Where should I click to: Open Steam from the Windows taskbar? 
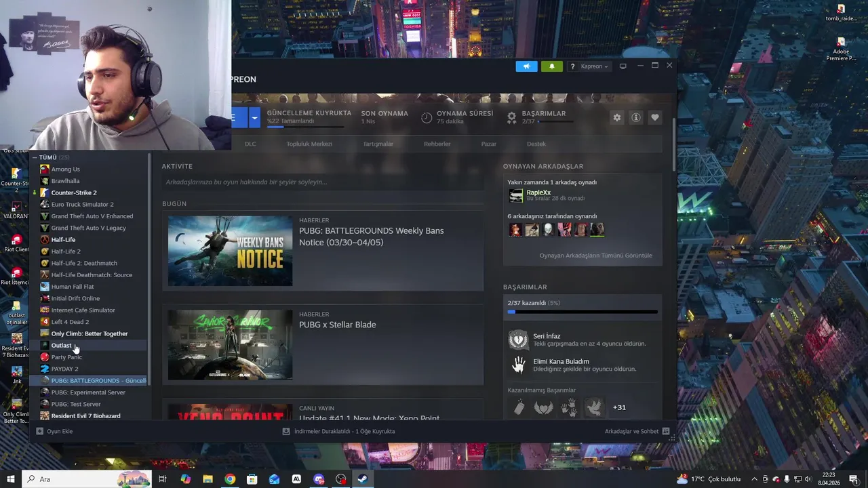click(363, 479)
